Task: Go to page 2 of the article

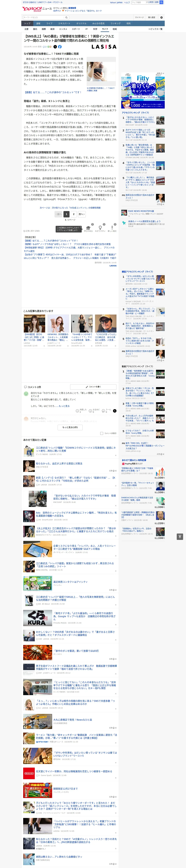Action: click(x=74, y=214)
